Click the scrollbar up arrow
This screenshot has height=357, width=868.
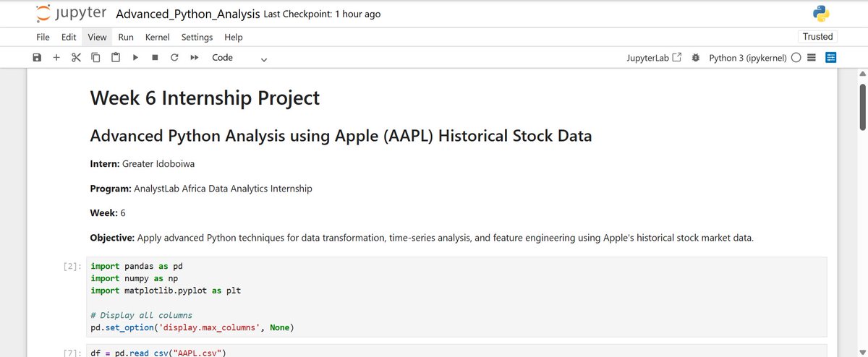[x=861, y=74]
